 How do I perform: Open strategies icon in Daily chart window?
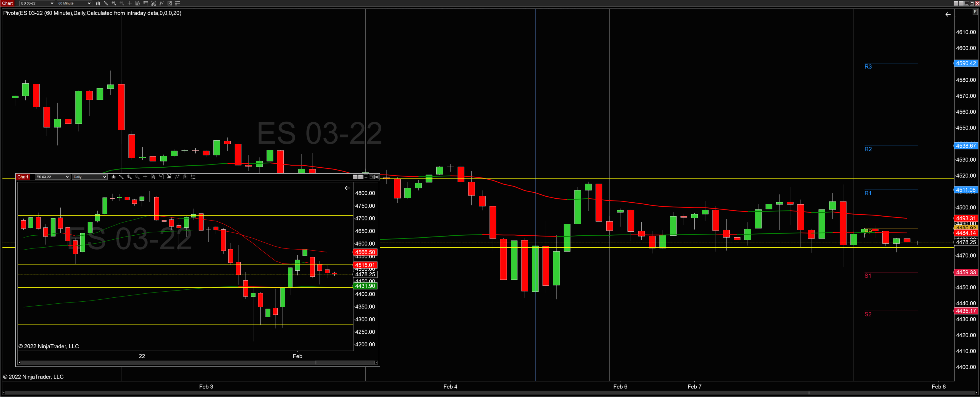click(x=185, y=177)
